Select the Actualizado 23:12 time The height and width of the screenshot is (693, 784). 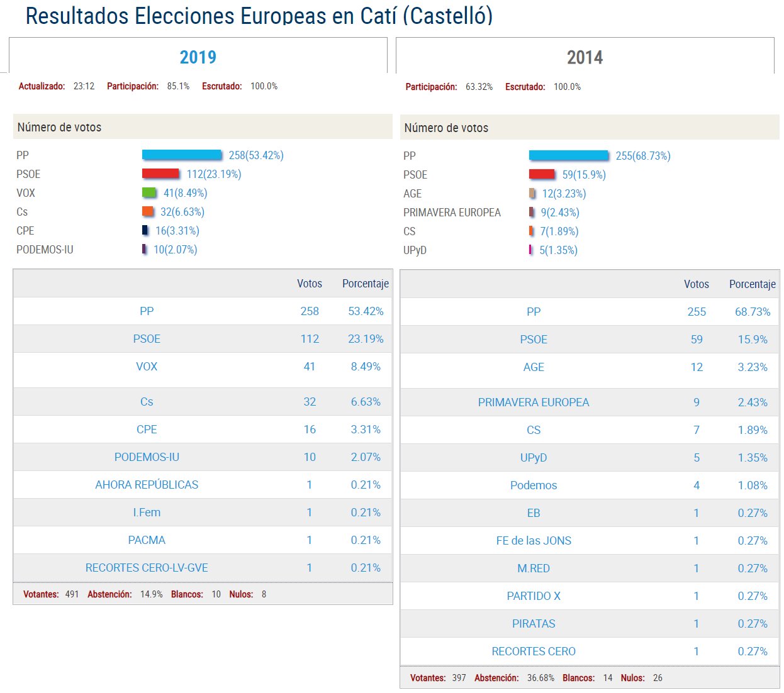pyautogui.click(x=84, y=86)
